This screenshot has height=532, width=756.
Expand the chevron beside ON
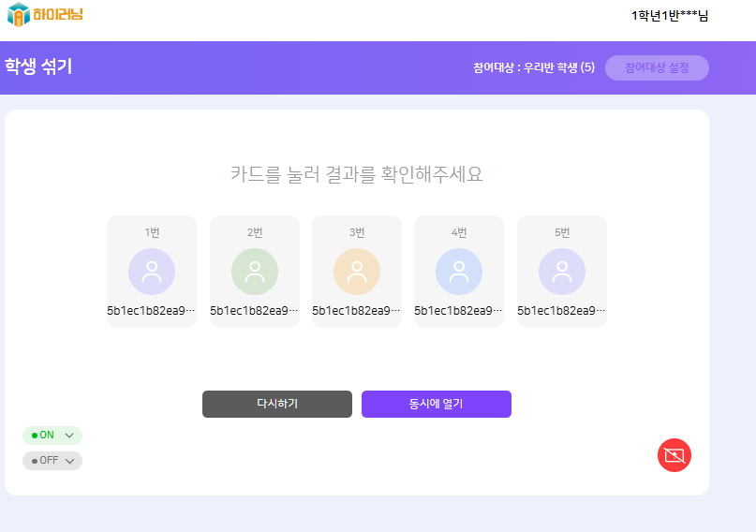[69, 436]
